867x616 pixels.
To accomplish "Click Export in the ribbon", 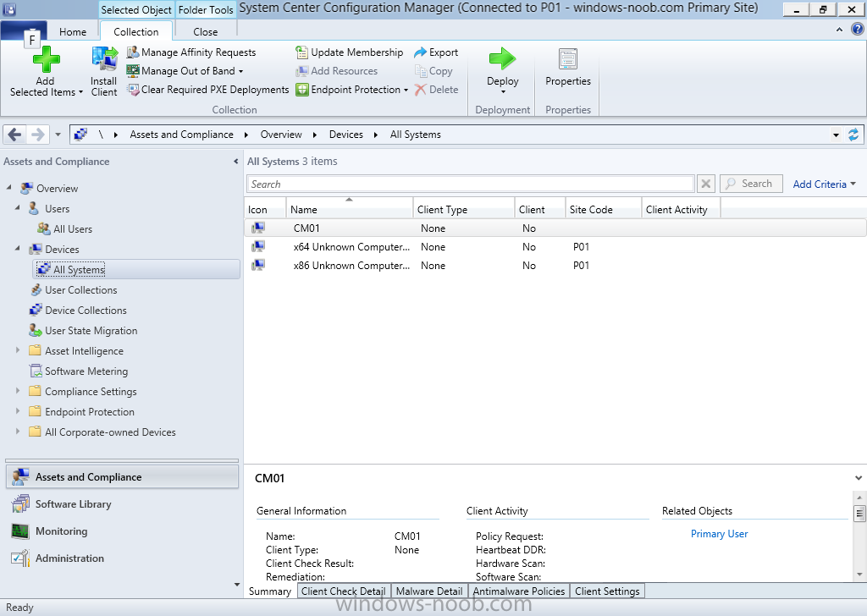I will 436,52.
